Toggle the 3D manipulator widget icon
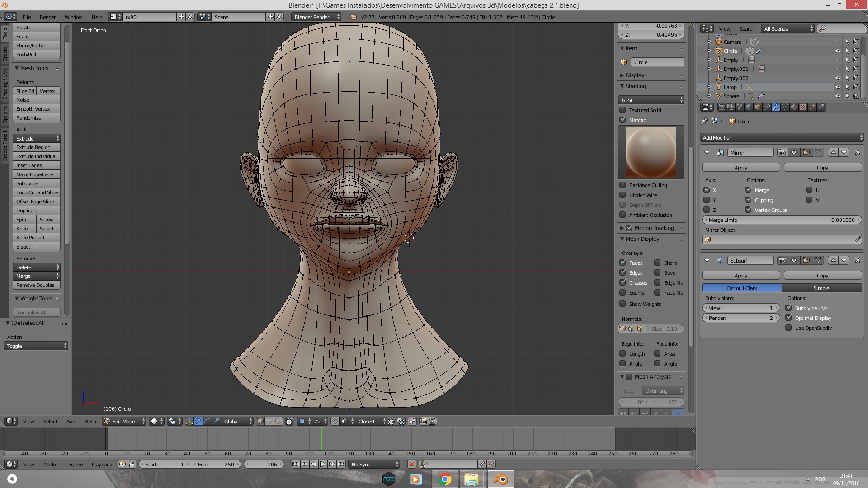Screen dimensions: 868x488 tap(189, 421)
